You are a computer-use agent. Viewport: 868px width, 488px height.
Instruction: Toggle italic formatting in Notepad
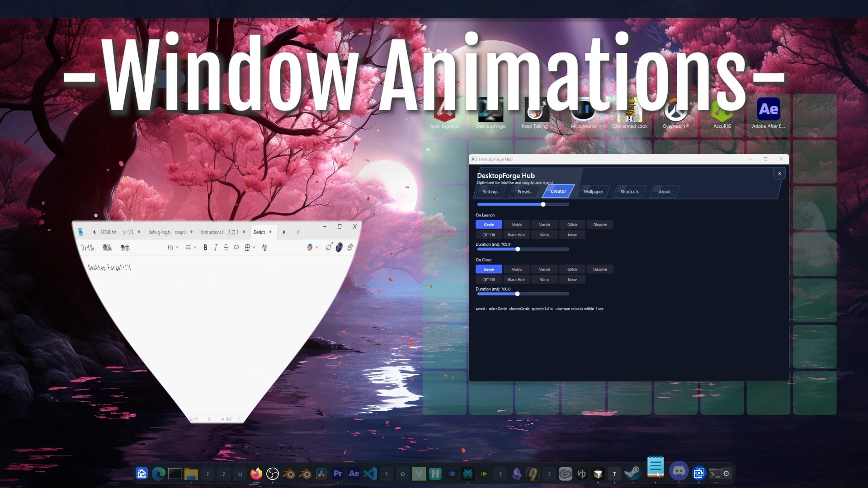216,247
